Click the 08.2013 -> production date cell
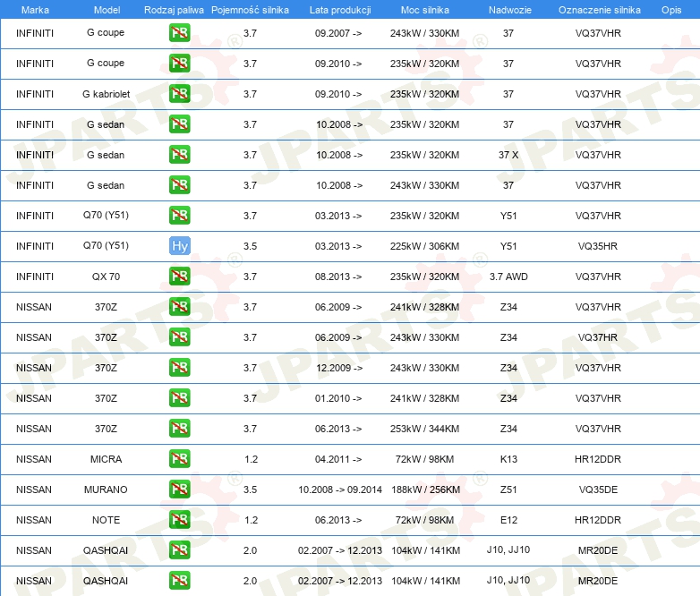The height and width of the screenshot is (596, 700). (338, 277)
